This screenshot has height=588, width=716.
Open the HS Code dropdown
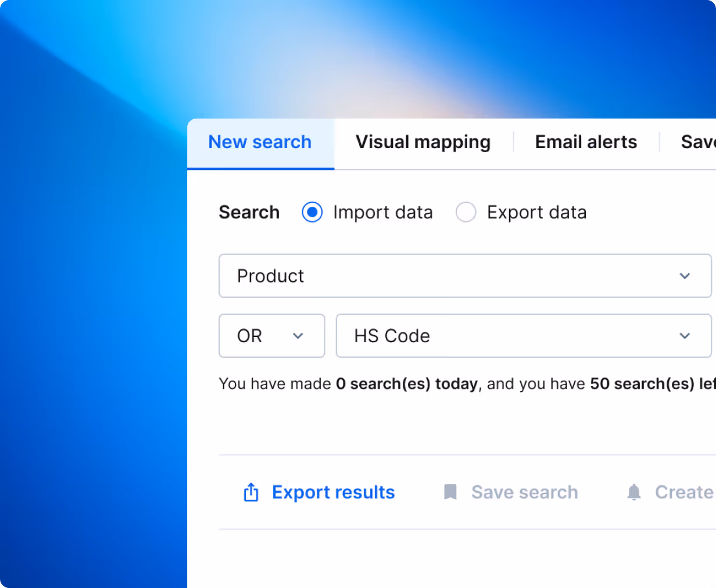pyautogui.click(x=523, y=336)
